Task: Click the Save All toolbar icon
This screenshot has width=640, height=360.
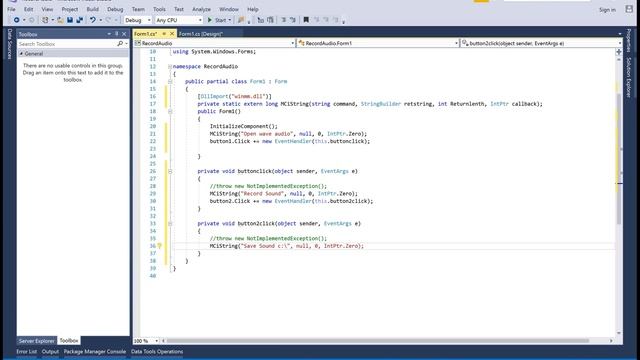Action: coord(80,20)
